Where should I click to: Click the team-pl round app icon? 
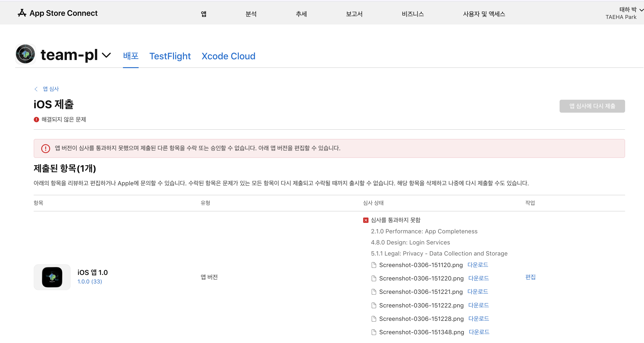26,54
